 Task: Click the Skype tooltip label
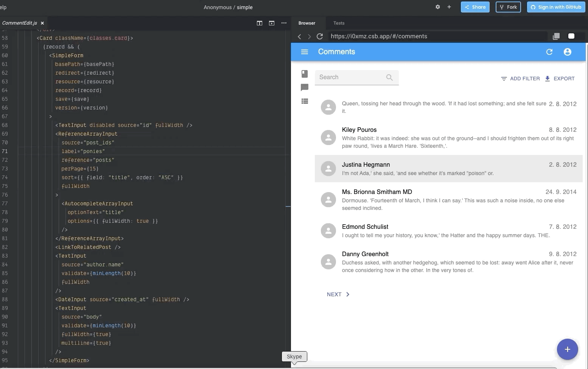[x=294, y=356]
